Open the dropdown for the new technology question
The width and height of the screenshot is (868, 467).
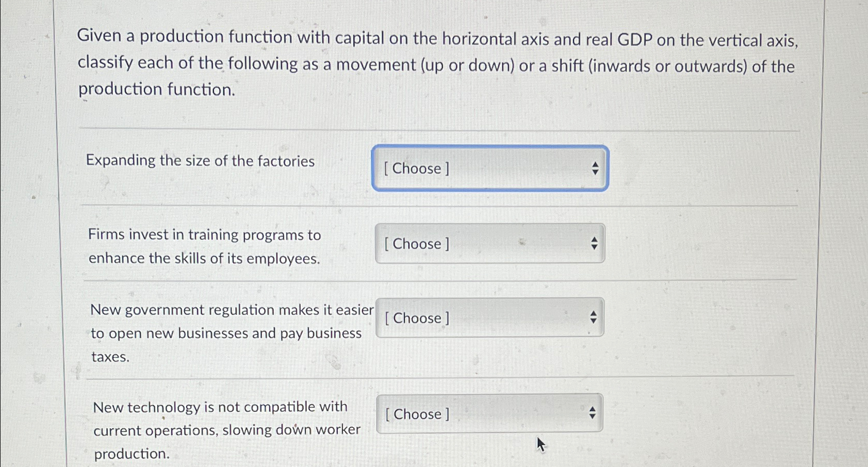coord(488,414)
